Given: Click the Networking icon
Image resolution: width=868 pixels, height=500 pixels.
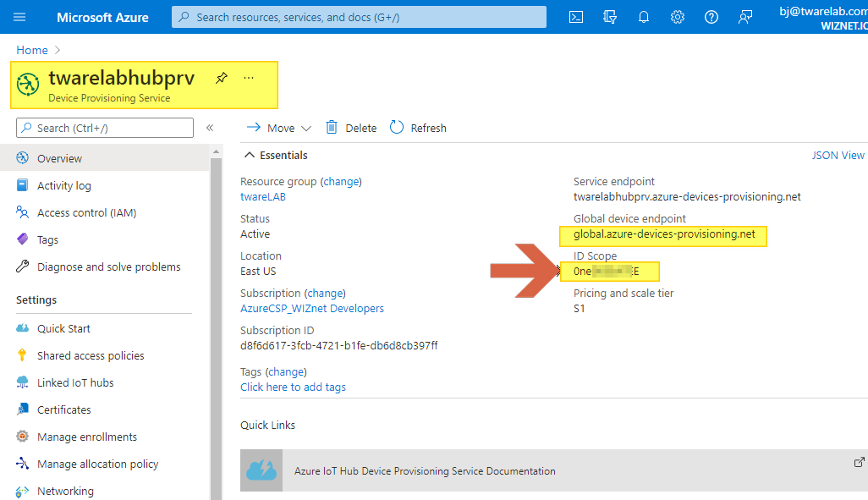Looking at the screenshot, I should (22, 492).
